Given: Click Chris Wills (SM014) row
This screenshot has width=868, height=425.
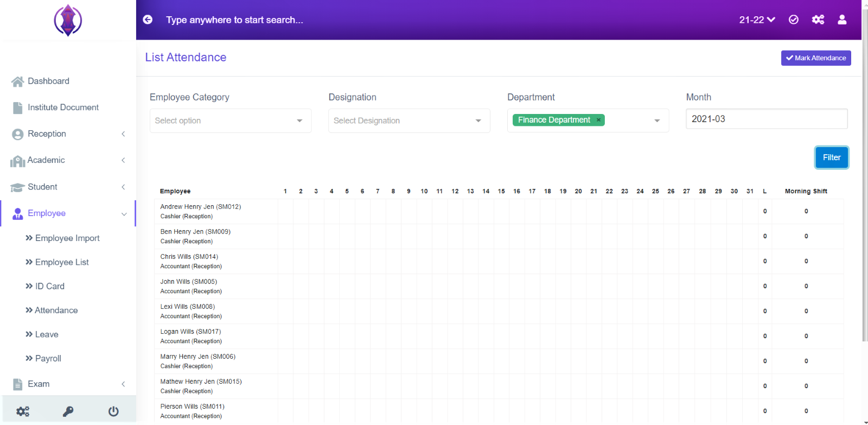Looking at the screenshot, I should (499, 262).
